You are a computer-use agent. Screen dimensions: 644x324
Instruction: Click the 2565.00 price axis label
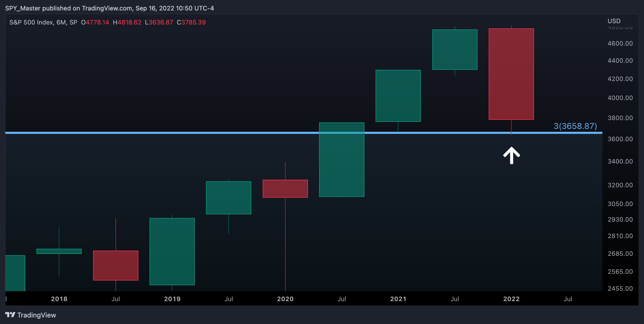pyautogui.click(x=620, y=272)
